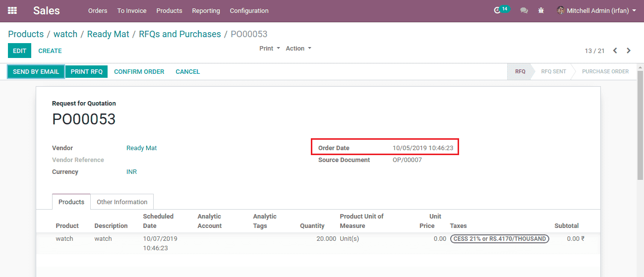Go to previous record arrow
Image resolution: width=644 pixels, height=277 pixels.
[615, 51]
